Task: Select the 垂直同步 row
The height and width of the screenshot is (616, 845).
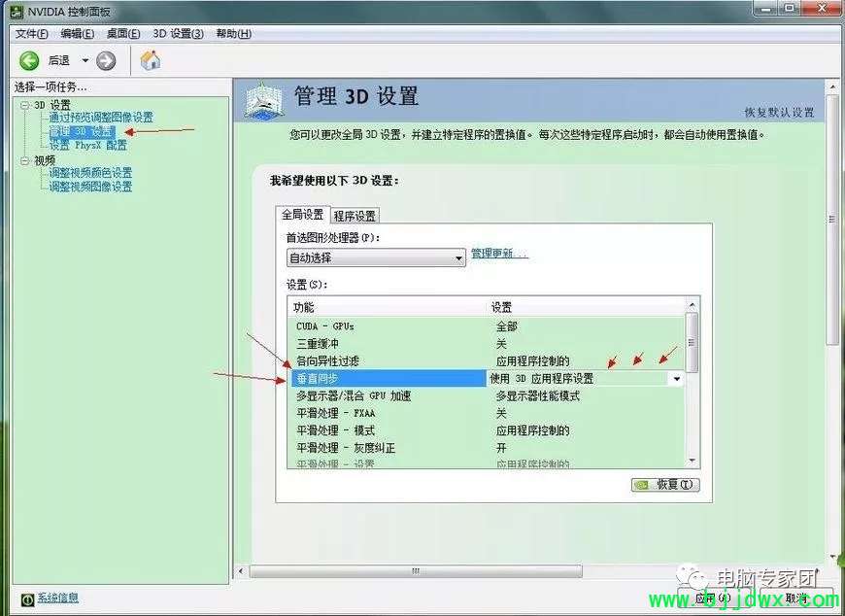Action: (x=389, y=378)
